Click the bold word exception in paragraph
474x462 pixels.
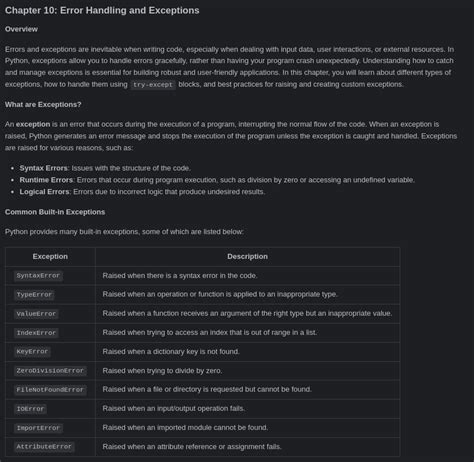click(x=33, y=124)
